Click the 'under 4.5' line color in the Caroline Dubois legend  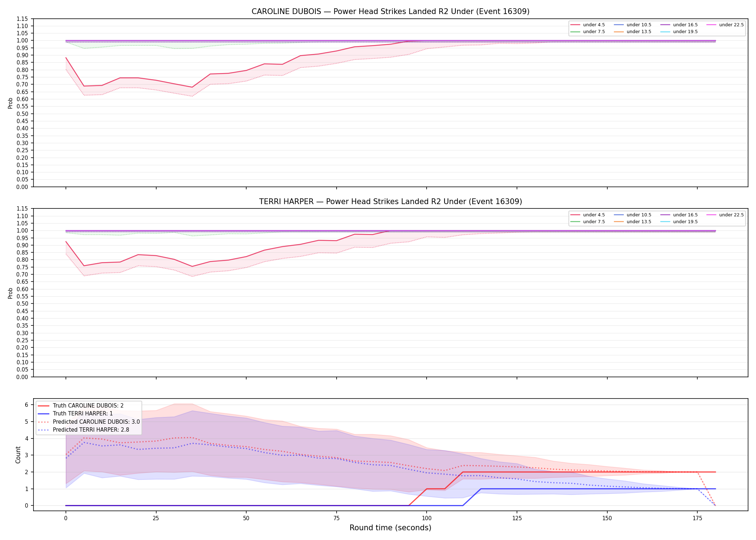575,25
